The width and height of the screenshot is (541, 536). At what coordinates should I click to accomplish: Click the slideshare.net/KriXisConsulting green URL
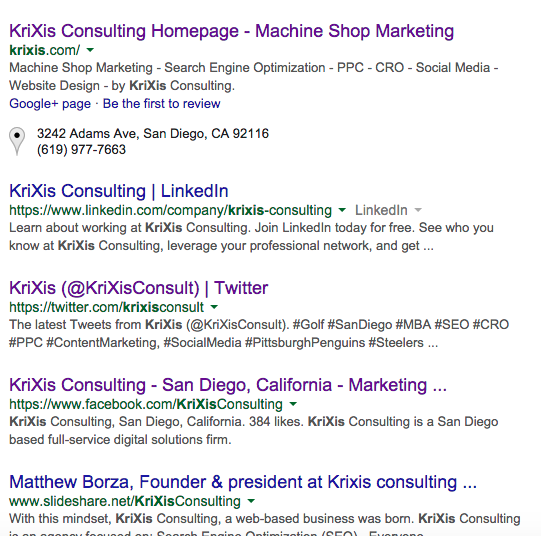(125, 501)
